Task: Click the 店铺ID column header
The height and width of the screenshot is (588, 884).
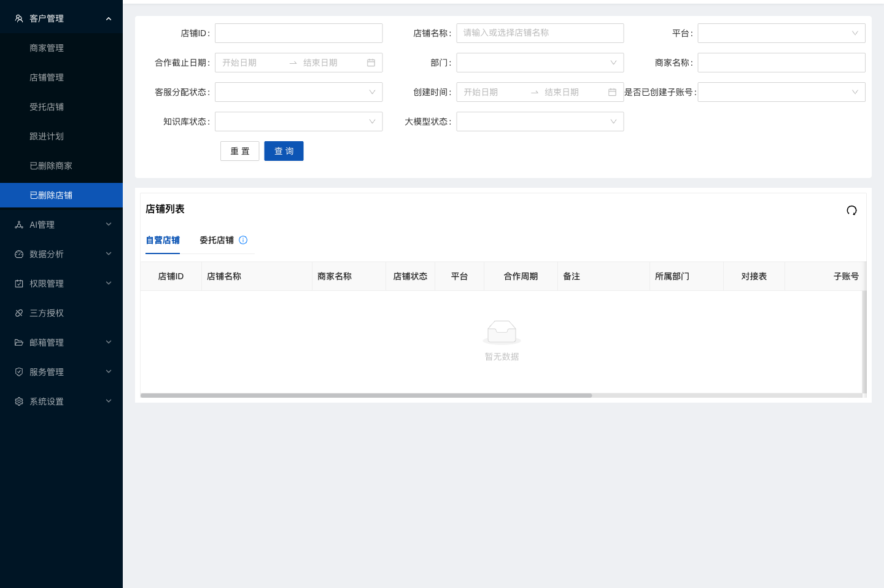Action: 171,276
